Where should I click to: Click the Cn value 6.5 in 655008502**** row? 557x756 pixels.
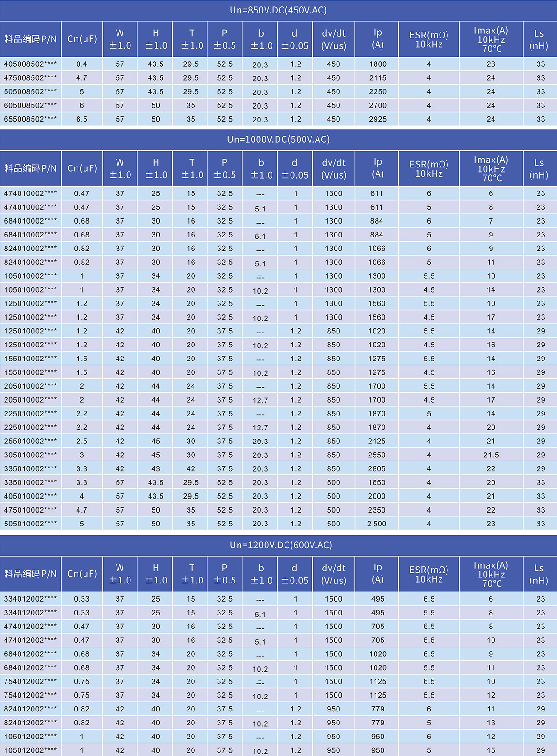(x=82, y=119)
